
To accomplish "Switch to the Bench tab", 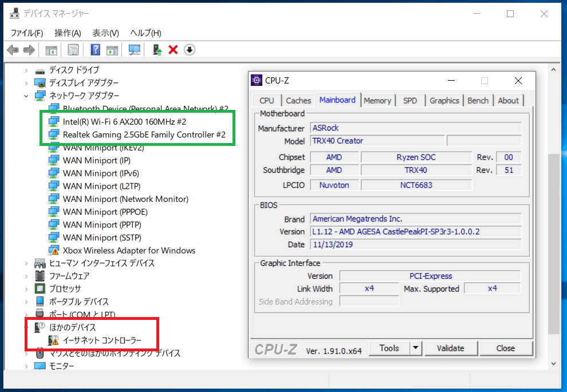I will (478, 101).
